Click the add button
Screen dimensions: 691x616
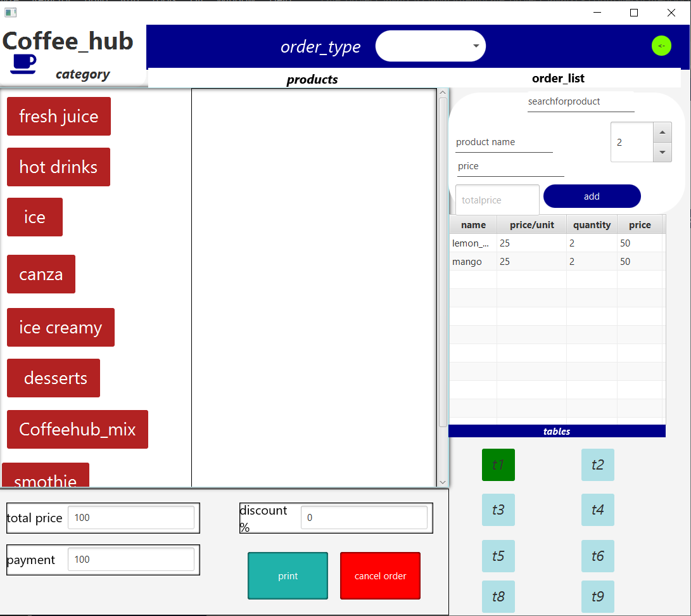[x=592, y=196]
